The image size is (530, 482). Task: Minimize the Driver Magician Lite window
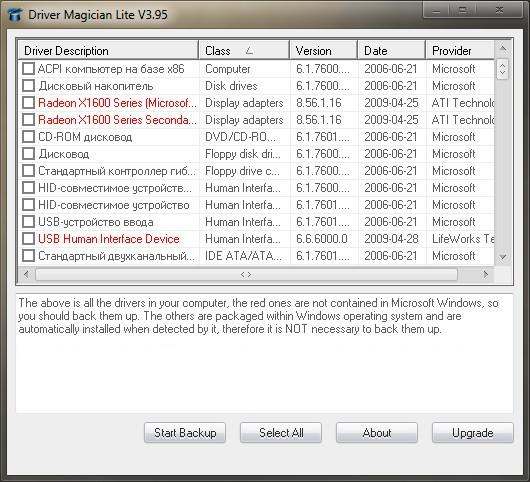(x=436, y=9)
